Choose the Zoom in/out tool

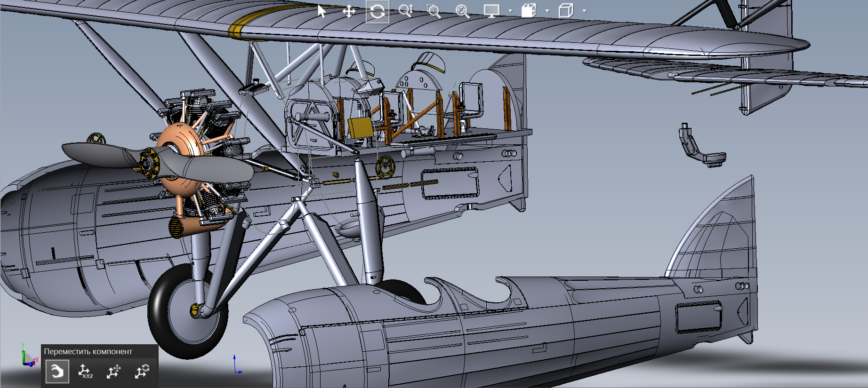coord(405,11)
